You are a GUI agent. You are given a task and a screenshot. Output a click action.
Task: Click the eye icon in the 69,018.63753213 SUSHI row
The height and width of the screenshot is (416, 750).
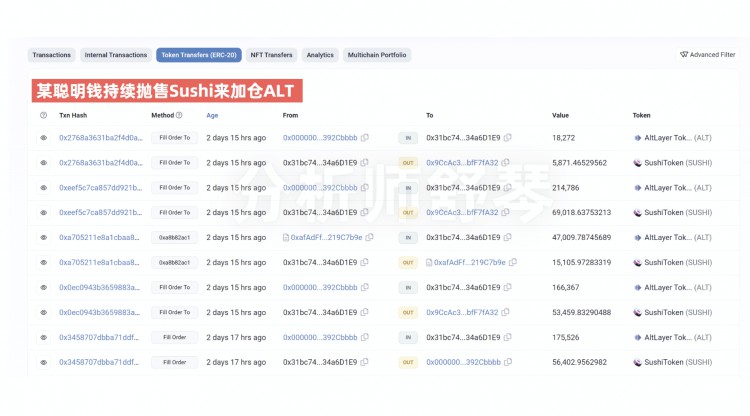[x=44, y=212]
